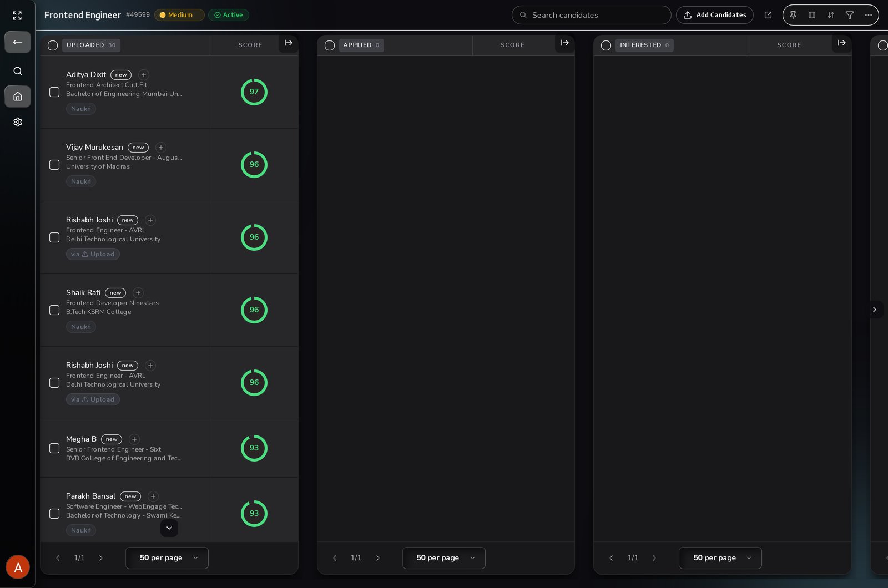Viewport: 888px width, 588px height.
Task: Open the Aditya Dixit candidate name
Action: click(x=86, y=75)
